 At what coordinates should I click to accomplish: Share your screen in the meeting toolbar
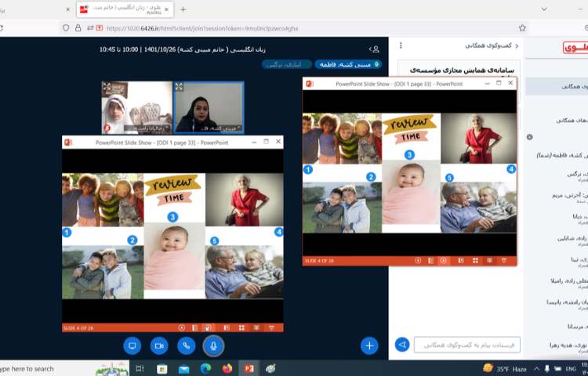point(132,345)
